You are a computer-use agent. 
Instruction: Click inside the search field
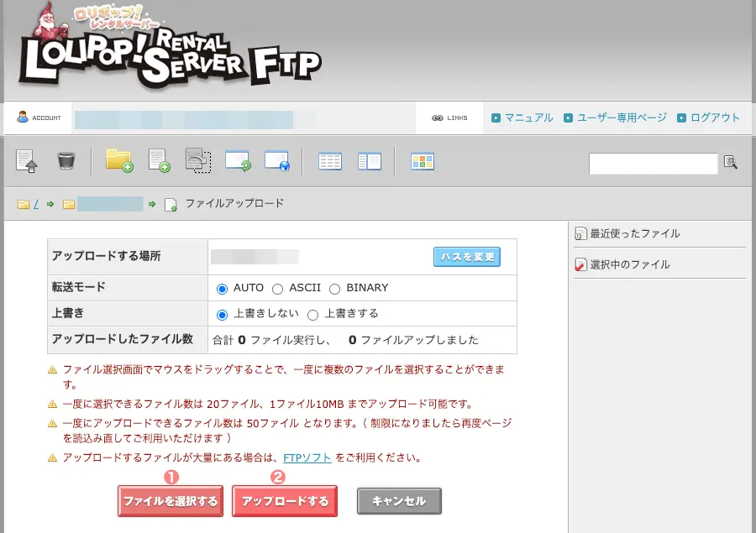point(653,164)
